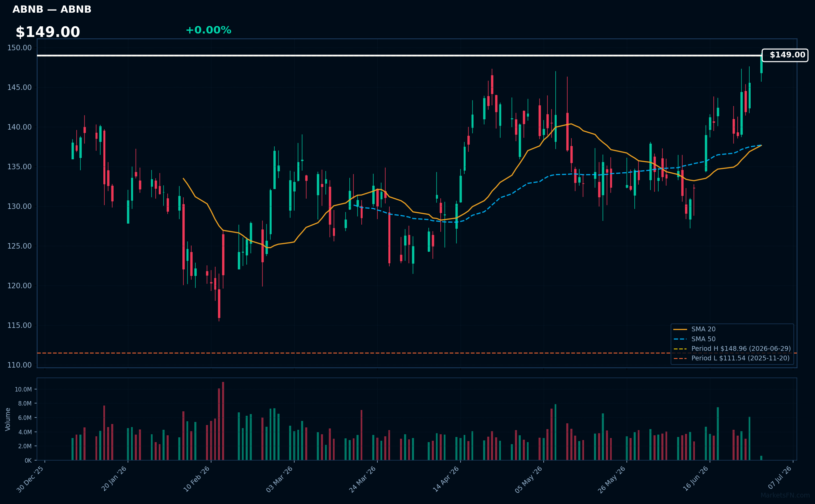Click the 0K volume axis label

pyautogui.click(x=28, y=461)
